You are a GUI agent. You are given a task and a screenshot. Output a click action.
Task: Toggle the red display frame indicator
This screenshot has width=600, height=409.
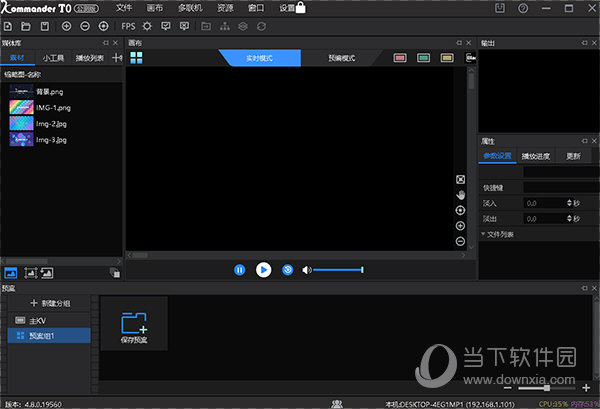(x=400, y=58)
